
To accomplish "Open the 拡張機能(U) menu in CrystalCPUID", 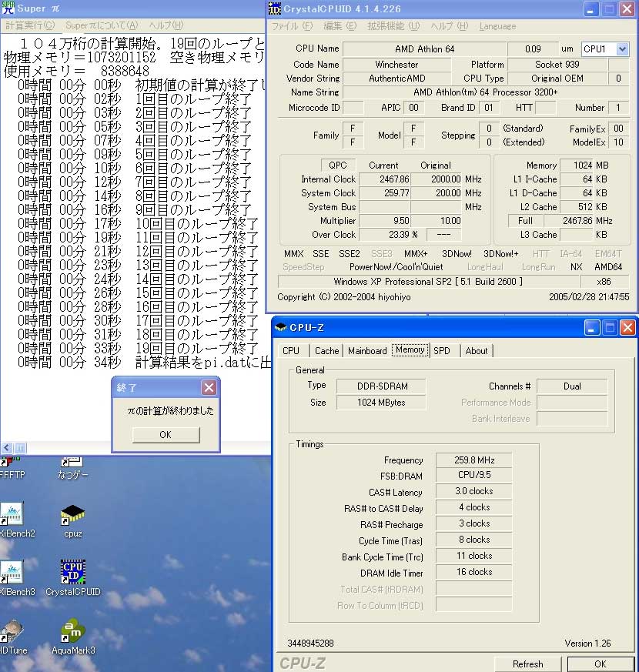I will [x=393, y=26].
